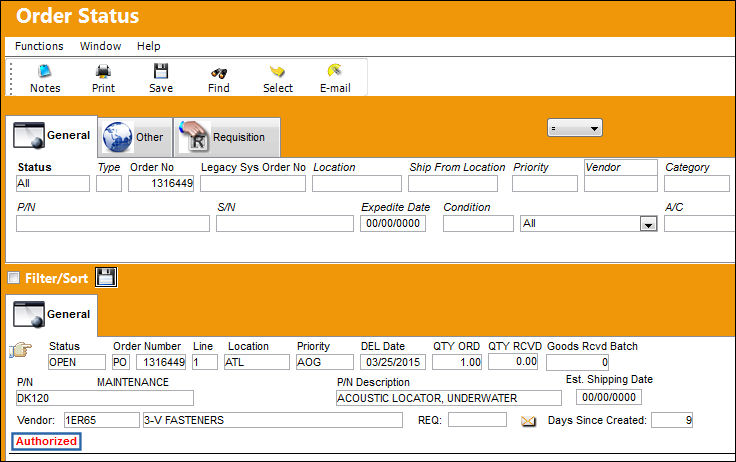Click the Type search field
Screen dimensions: 736x462
109,184
